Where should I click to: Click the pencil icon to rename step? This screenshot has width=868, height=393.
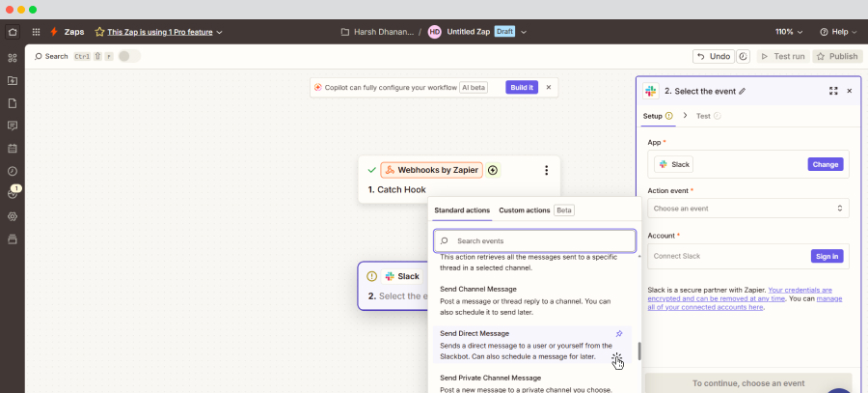(x=743, y=91)
